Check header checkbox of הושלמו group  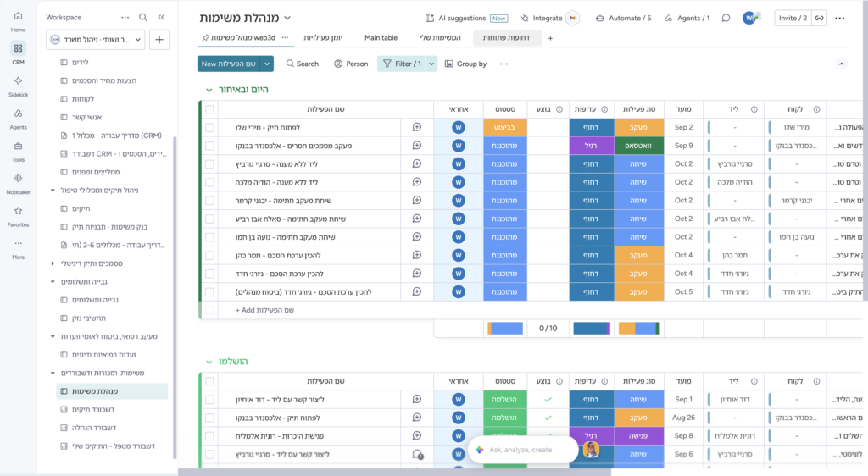click(x=210, y=381)
